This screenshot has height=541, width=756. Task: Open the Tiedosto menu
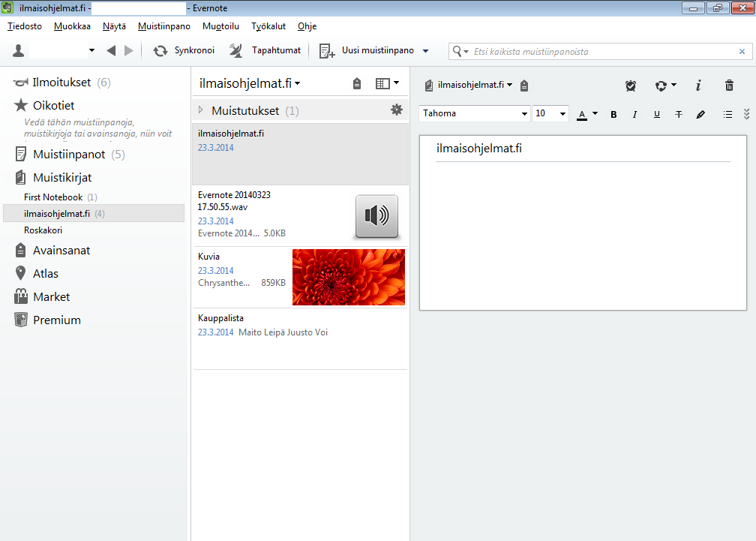pyautogui.click(x=25, y=26)
